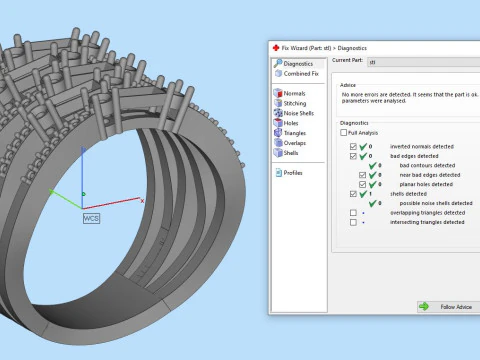Viewport: 480px width, 360px height.
Task: Enable intersecting triangles detected checkbox
Action: coord(353,222)
